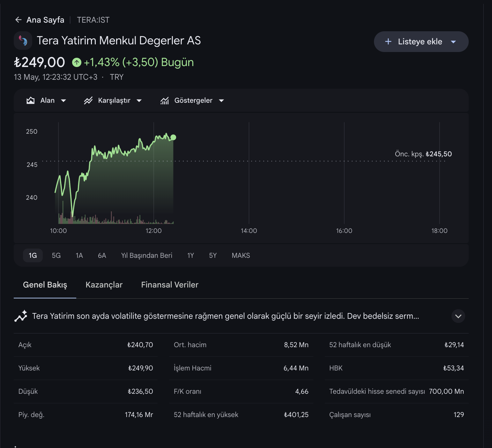
Task: Select the 6A time range
Action: [102, 256]
